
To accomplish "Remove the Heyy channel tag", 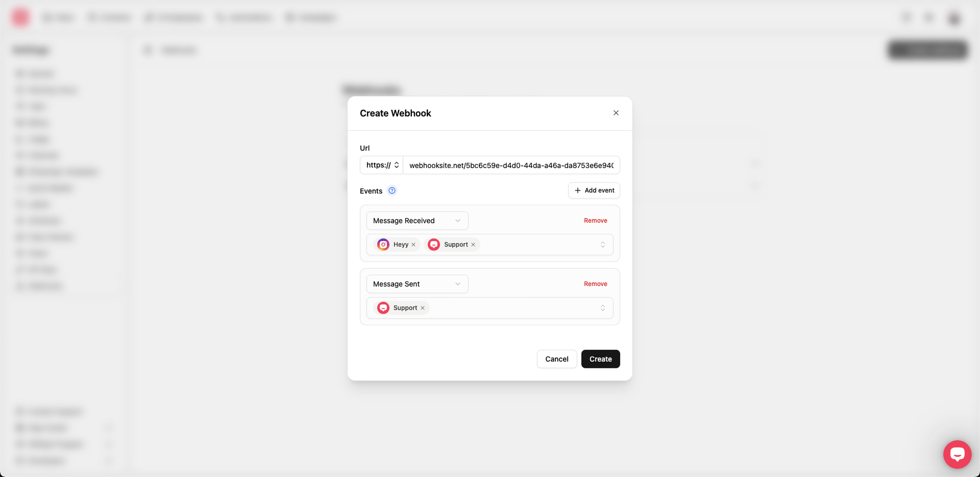I will coord(413,245).
